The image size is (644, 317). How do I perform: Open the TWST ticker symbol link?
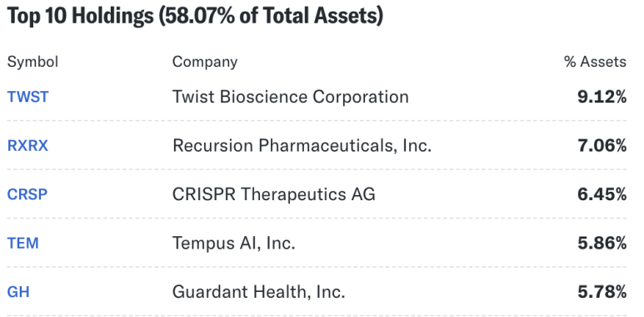[x=28, y=97]
